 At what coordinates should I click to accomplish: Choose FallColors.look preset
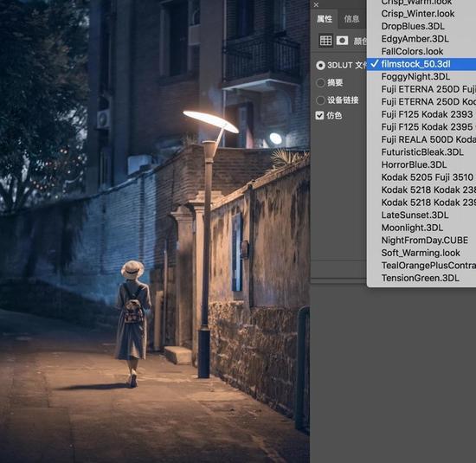(421, 51)
